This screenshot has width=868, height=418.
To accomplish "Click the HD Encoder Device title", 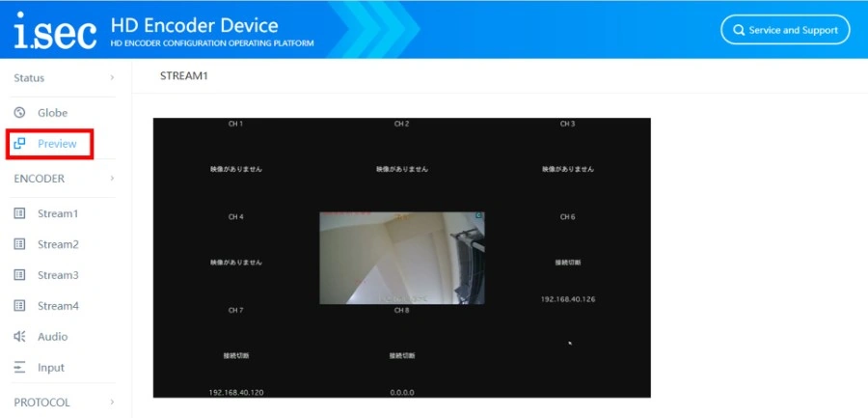I will (194, 25).
